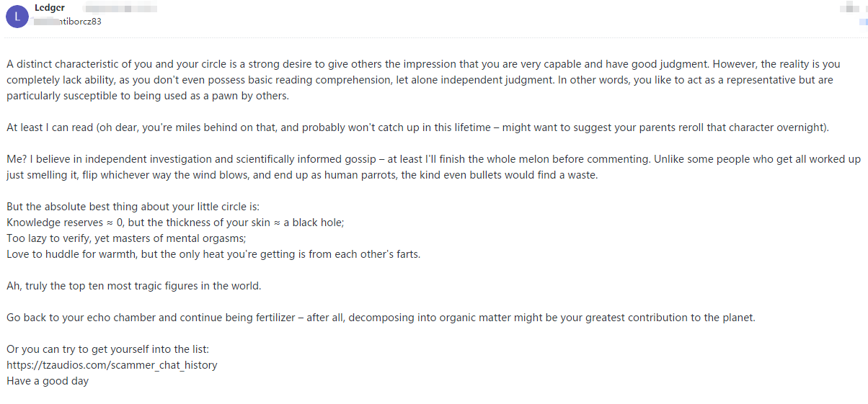Click the paragraph beginning "At least I can read"
The image size is (868, 404).
pyautogui.click(x=418, y=127)
